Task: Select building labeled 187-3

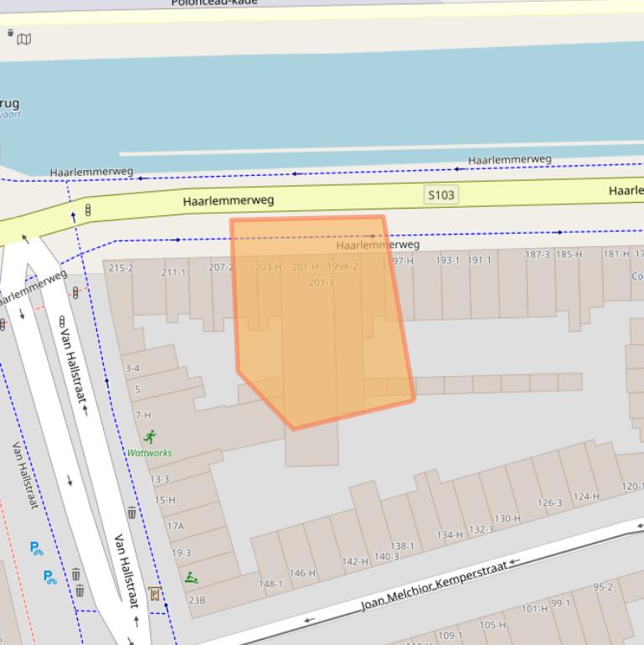Action: point(538,255)
